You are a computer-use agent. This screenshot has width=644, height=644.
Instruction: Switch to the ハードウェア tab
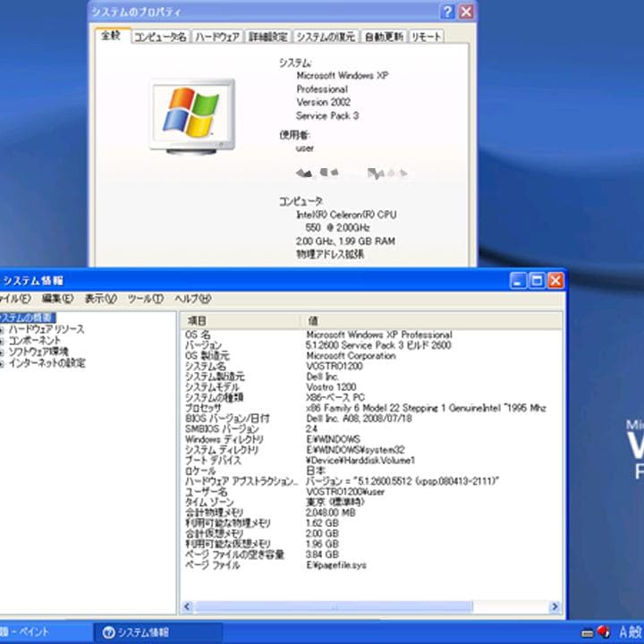[x=217, y=37]
